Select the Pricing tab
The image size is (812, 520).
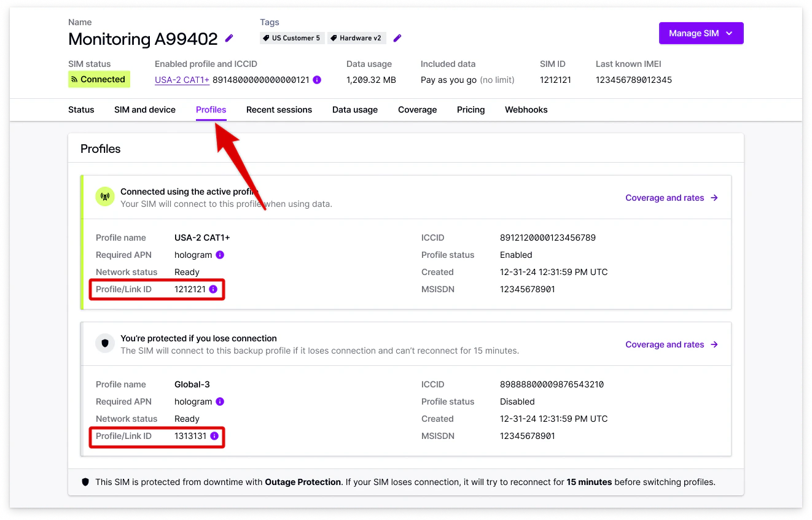click(x=470, y=109)
